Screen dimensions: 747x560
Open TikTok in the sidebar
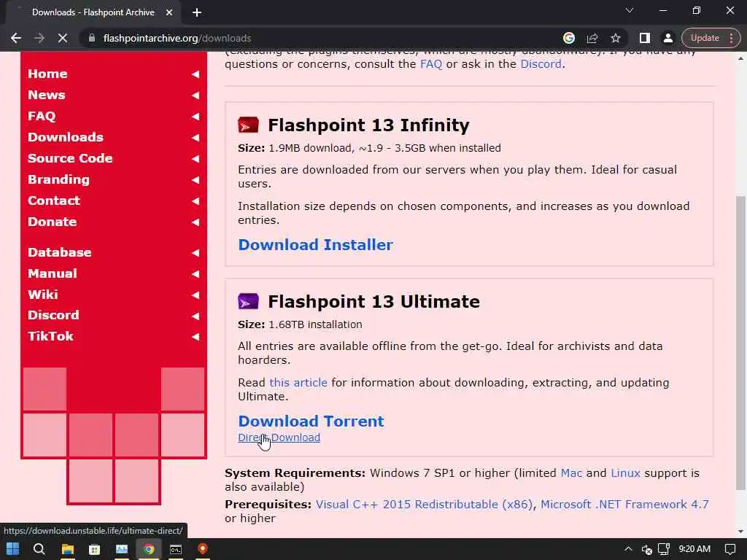pos(50,336)
